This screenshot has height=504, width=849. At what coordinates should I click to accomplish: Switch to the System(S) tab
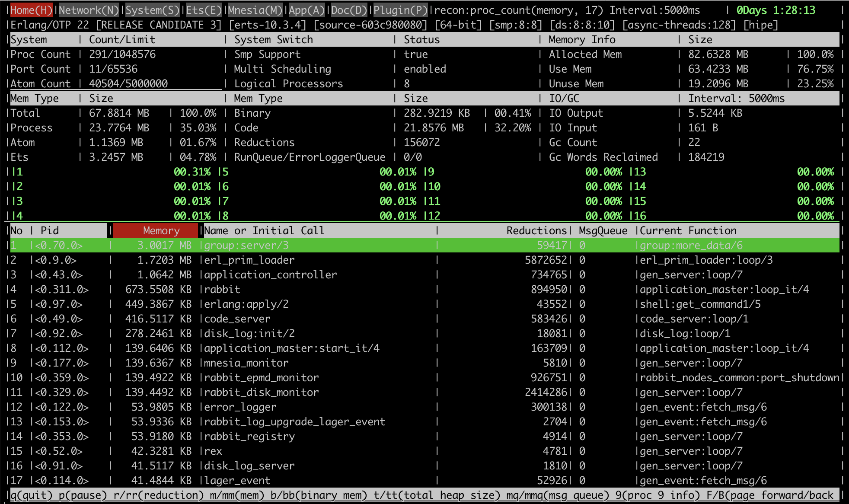coord(152,10)
